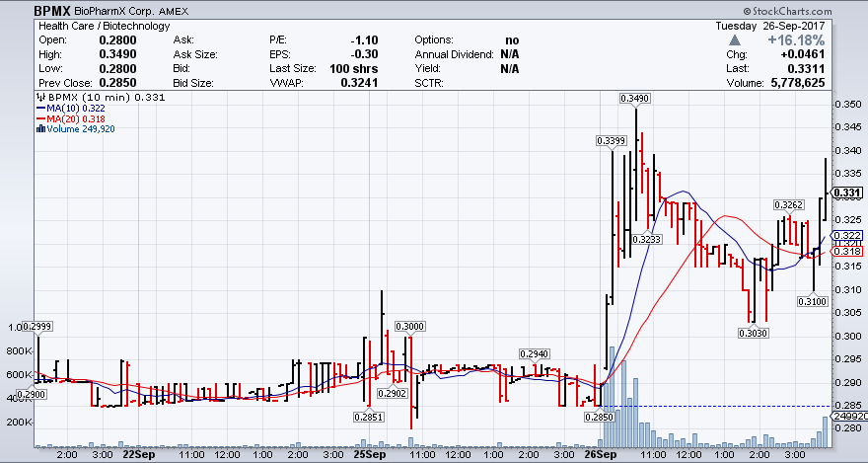
Task: Select the 26Sep date on time axis
Action: (600, 457)
